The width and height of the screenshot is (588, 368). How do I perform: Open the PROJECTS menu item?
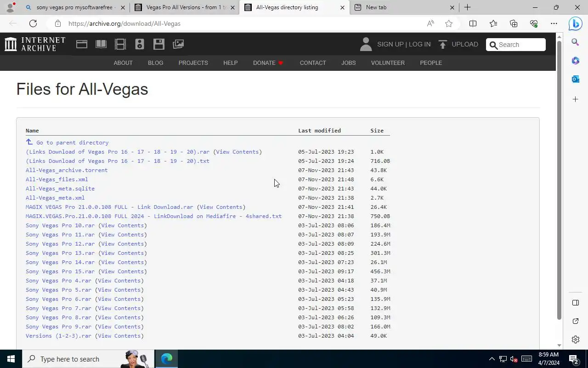point(193,63)
